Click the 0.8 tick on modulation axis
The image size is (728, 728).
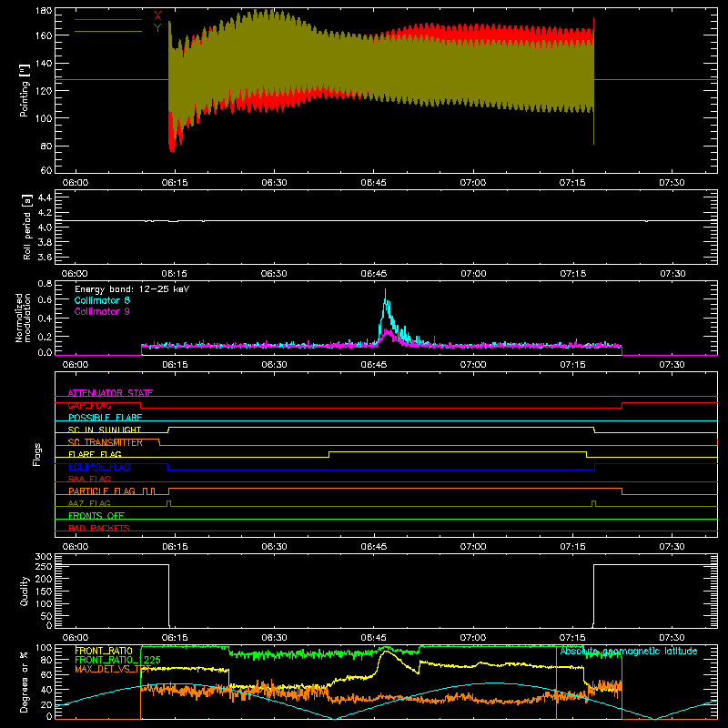pyautogui.click(x=45, y=284)
